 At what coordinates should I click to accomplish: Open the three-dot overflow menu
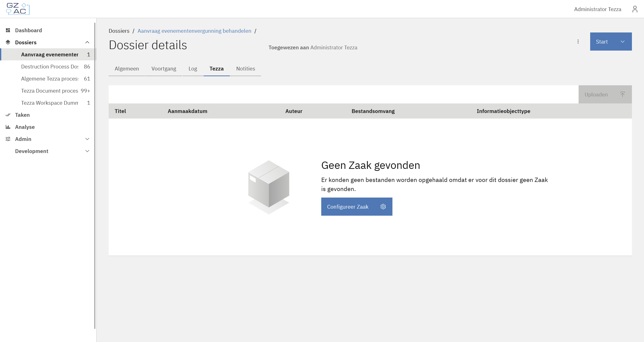point(578,42)
